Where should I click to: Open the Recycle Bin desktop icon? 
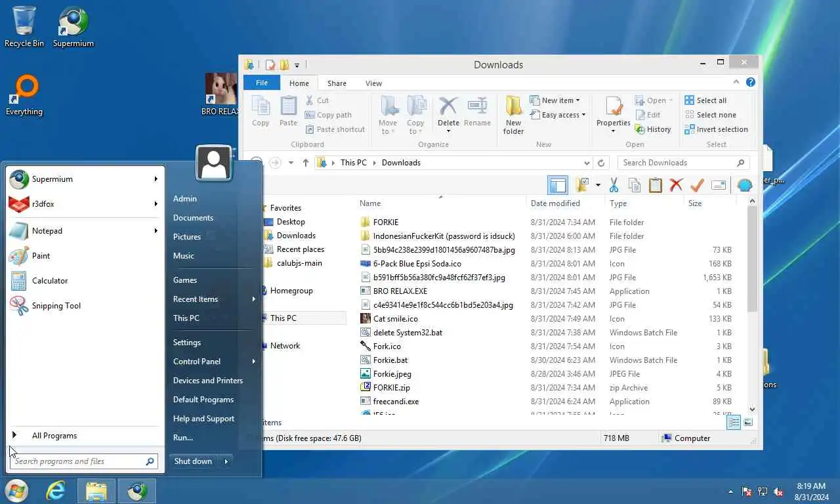24,27
